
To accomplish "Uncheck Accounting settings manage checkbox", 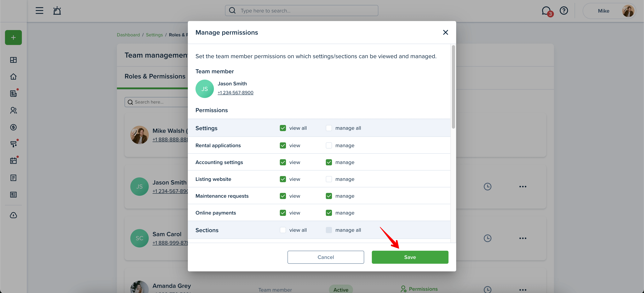I will point(329,162).
